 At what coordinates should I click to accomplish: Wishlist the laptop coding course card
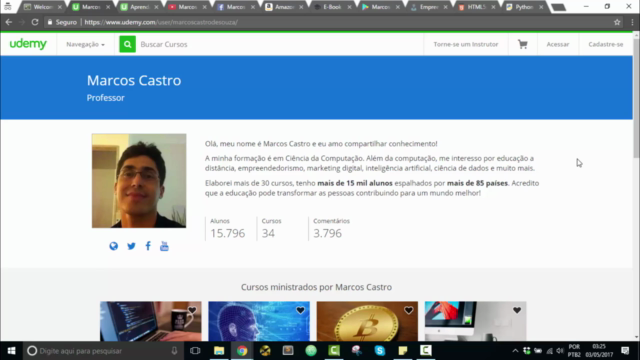(192, 310)
